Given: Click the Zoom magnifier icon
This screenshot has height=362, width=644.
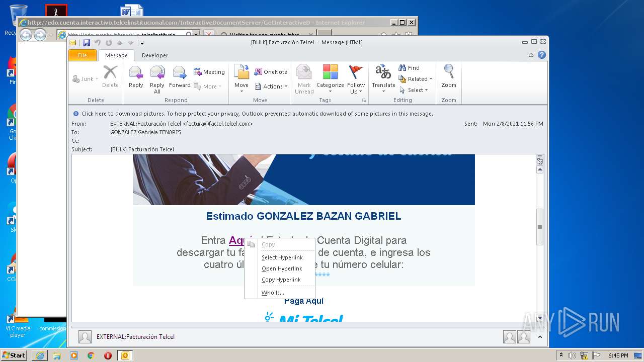Looking at the screenshot, I should pyautogui.click(x=449, y=77).
